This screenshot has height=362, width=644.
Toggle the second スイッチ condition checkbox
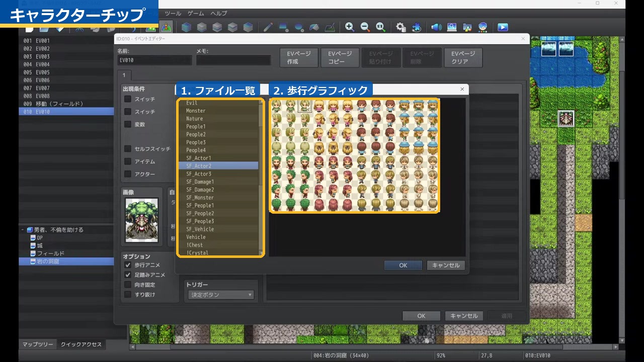[x=128, y=112]
